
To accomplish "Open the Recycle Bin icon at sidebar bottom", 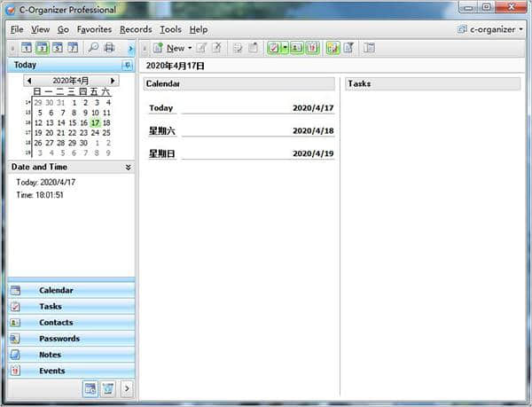I will pos(107,388).
